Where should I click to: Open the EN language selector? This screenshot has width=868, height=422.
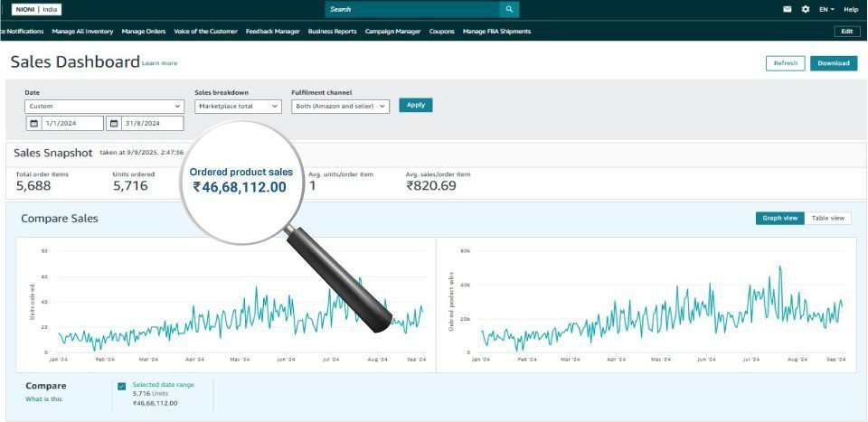click(826, 9)
